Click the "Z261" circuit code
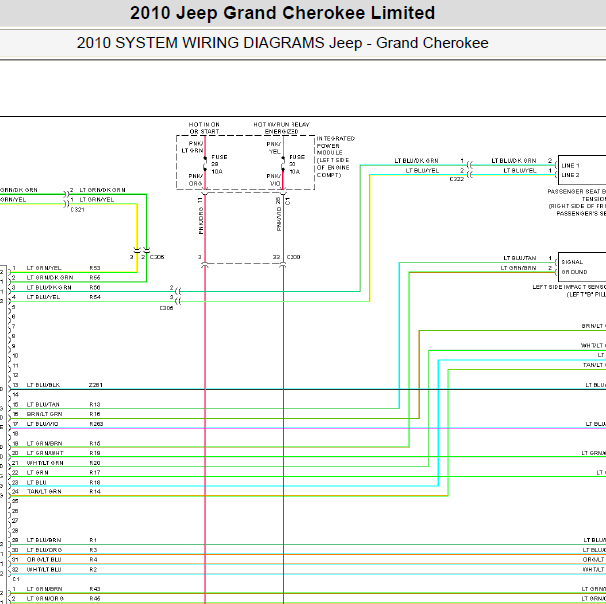The image size is (606, 604). (95, 385)
